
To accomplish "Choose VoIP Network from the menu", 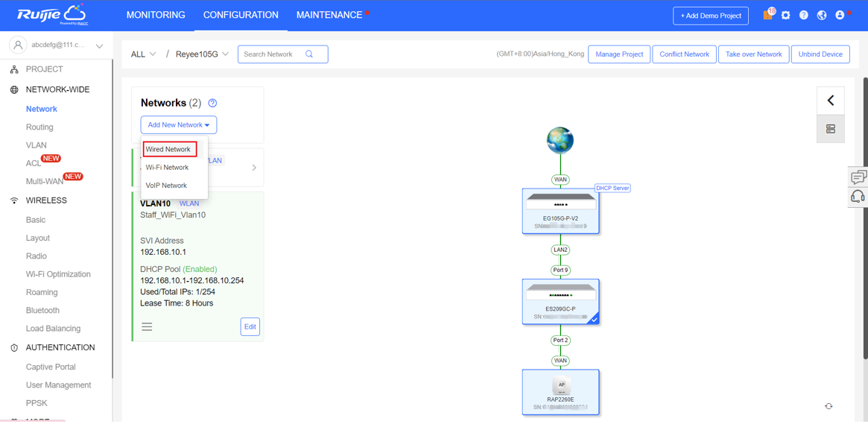I will 166,186.
